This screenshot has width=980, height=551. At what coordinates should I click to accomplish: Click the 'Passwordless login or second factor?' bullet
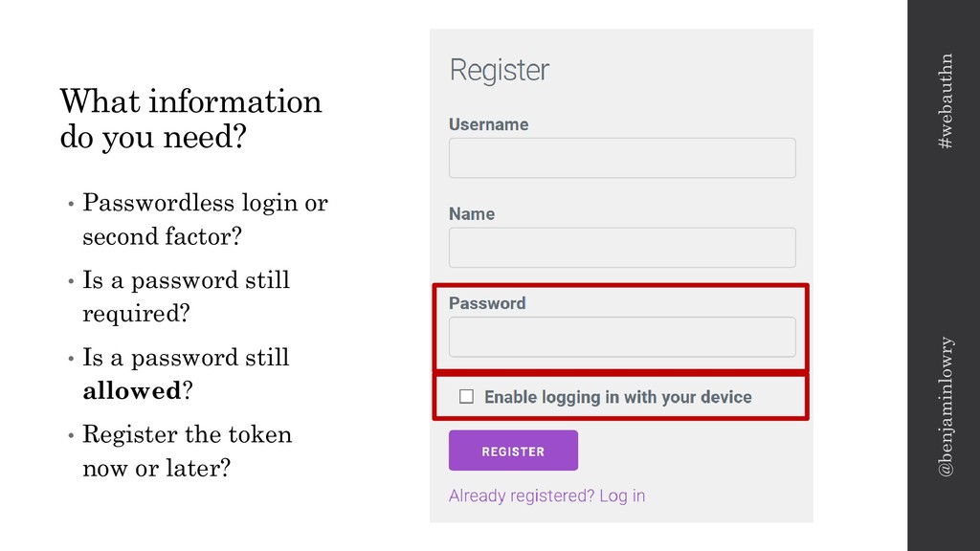205,219
